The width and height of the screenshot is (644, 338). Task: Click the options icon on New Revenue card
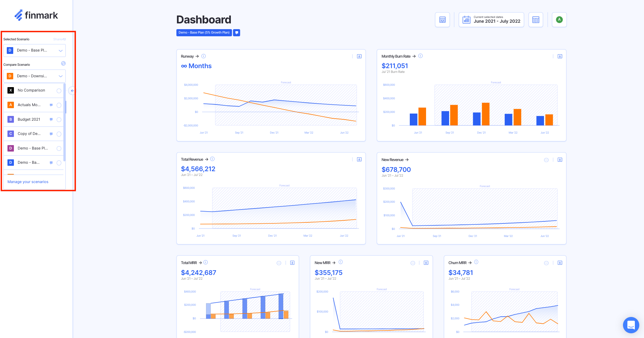[x=546, y=160]
